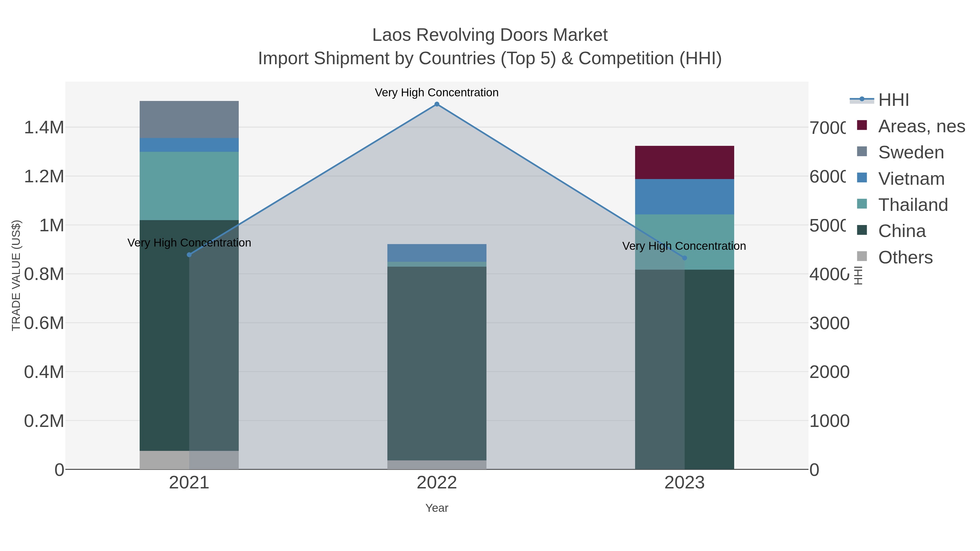The width and height of the screenshot is (980, 551).
Task: Toggle the Sweden legend entry
Action: coord(900,152)
